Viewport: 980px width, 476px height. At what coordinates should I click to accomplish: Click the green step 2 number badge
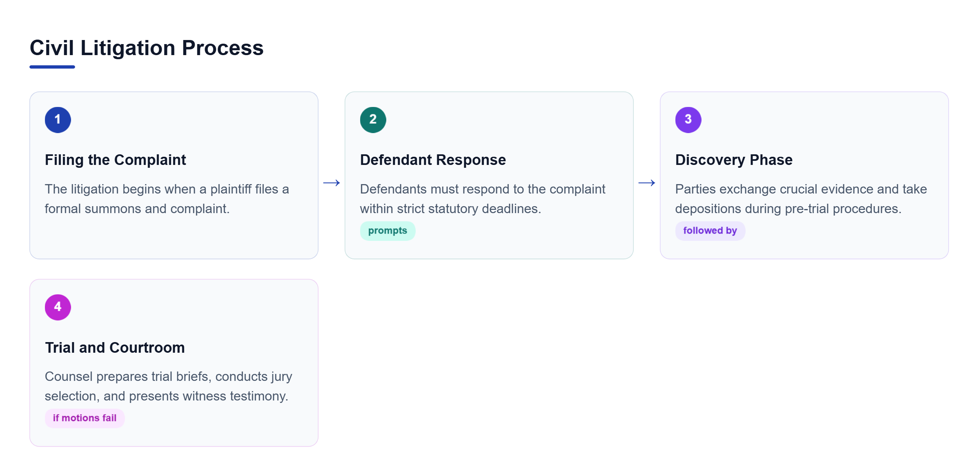click(x=373, y=120)
